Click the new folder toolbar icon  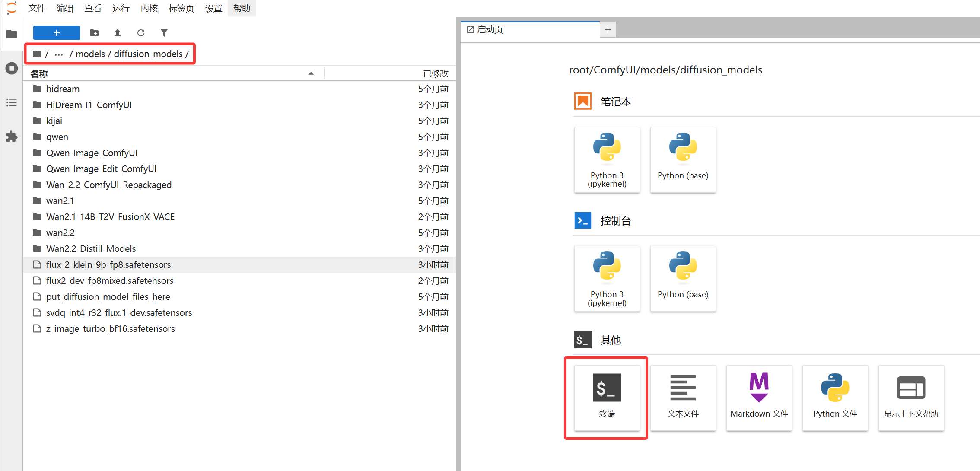coord(94,33)
